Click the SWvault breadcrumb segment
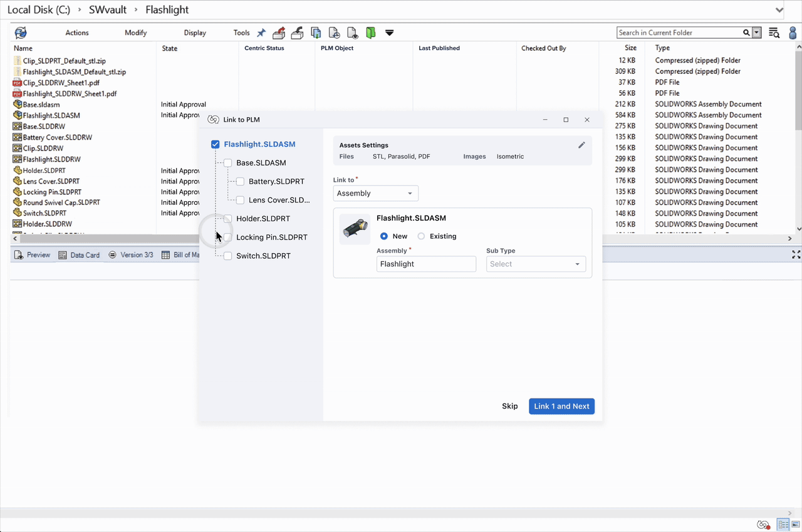The width and height of the screenshot is (802, 532). pos(108,10)
